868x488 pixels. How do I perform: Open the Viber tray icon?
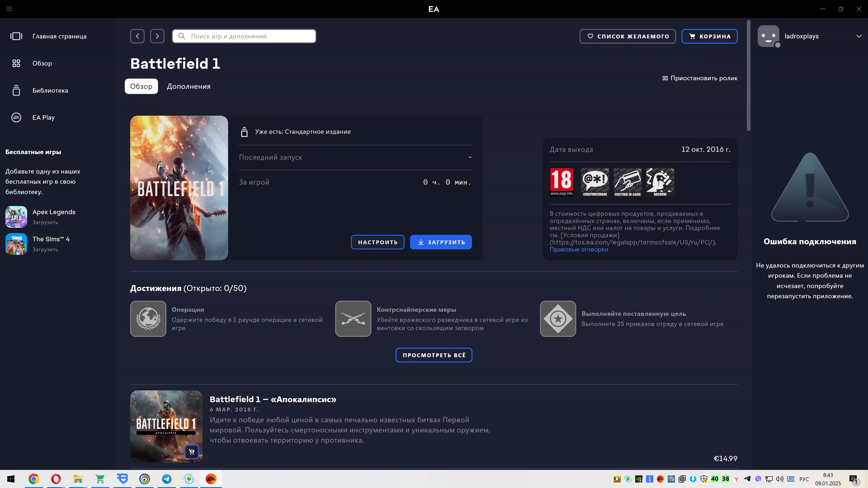[x=758, y=479]
